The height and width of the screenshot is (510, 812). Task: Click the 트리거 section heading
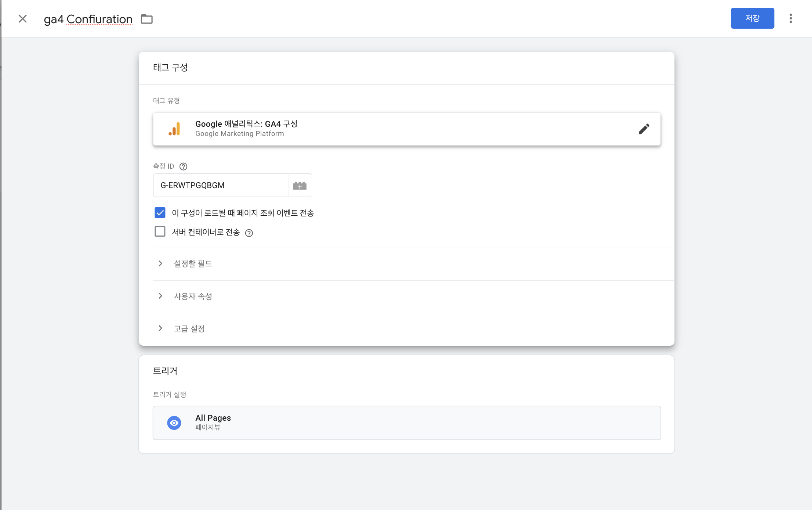pos(165,371)
